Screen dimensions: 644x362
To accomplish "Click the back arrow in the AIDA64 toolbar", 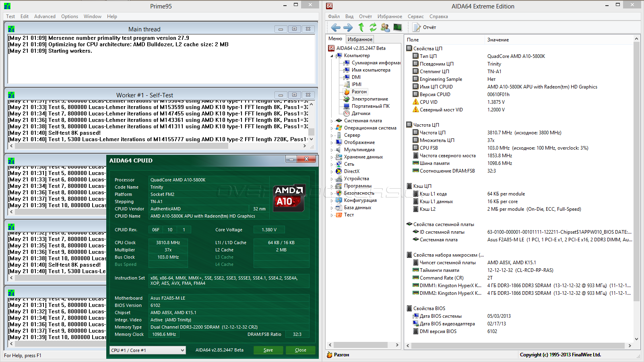I will 336,27.
